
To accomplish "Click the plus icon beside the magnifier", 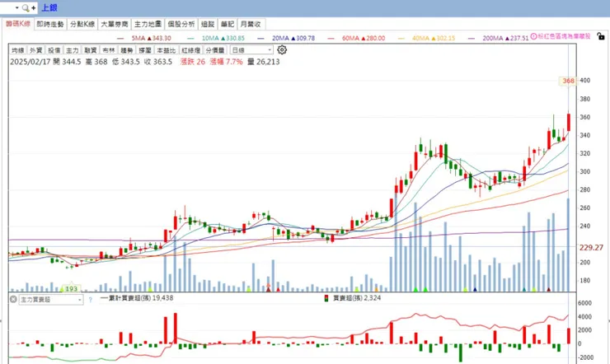I will tap(34, 7).
